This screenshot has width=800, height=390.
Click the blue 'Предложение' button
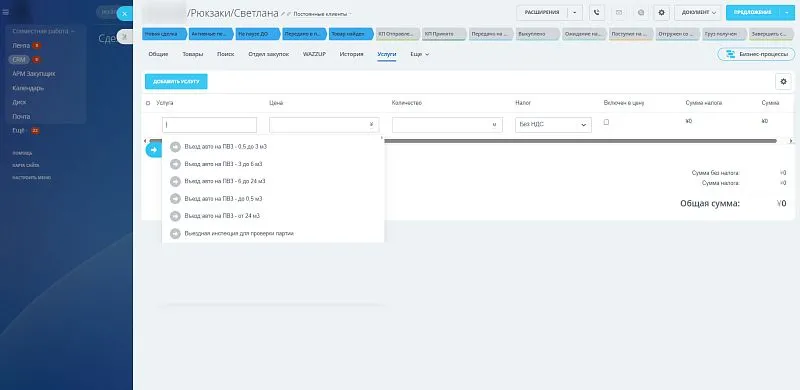tap(753, 12)
